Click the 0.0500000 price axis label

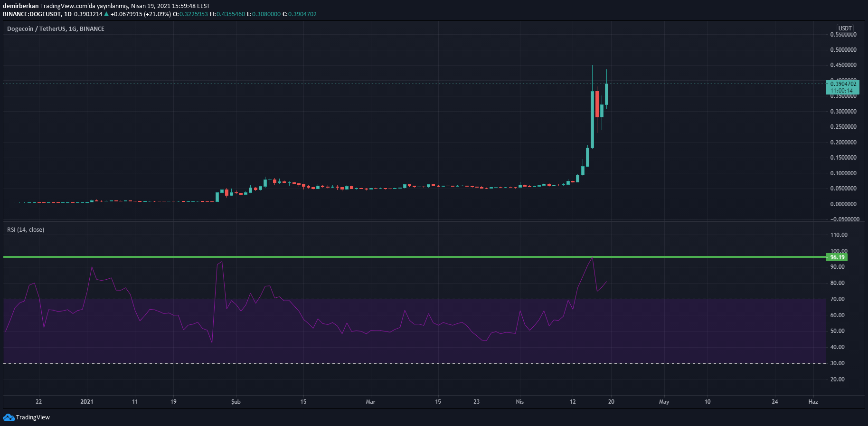pos(843,189)
